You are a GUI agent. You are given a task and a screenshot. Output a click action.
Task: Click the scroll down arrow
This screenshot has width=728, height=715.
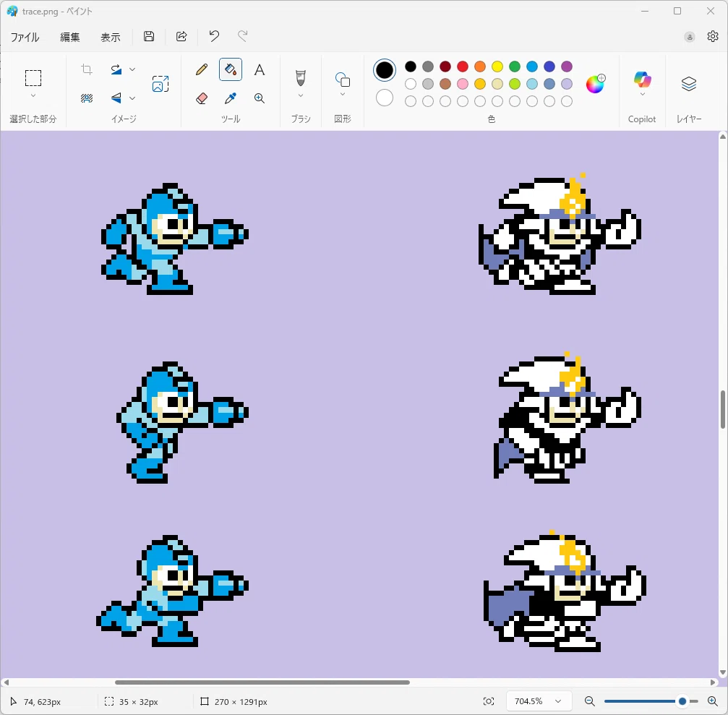pos(722,672)
